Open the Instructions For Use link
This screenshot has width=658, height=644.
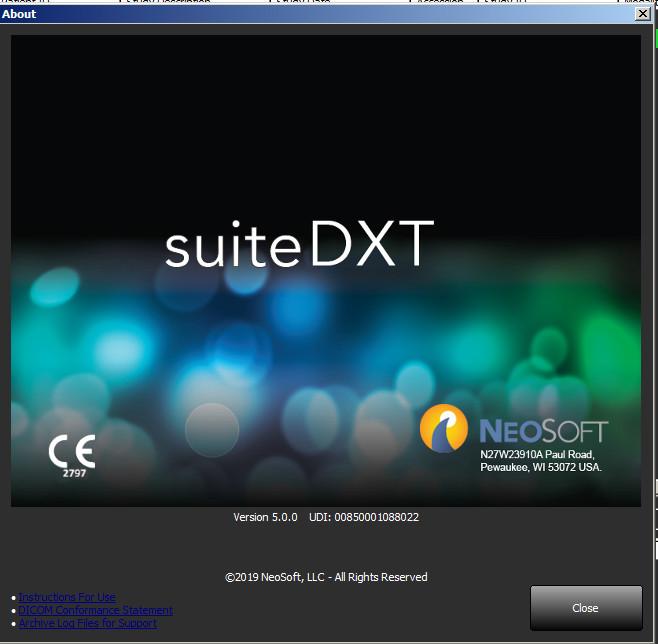[67, 597]
